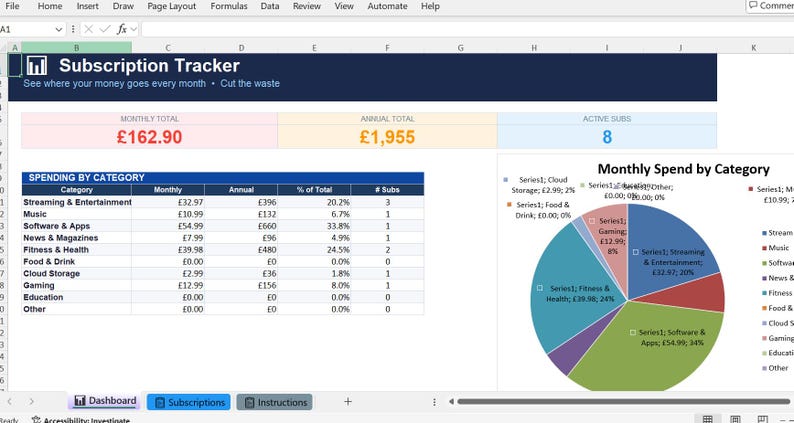This screenshot has height=423, width=794.
Task: Switch to Normal view icon in status bar
Action: 708,419
